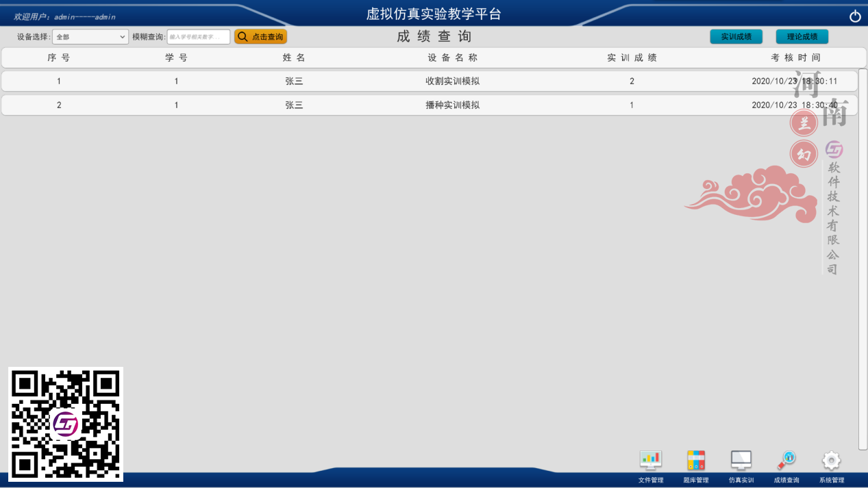Click the floating 兰 circle icon
Image resolution: width=868 pixels, height=488 pixels.
click(x=803, y=123)
